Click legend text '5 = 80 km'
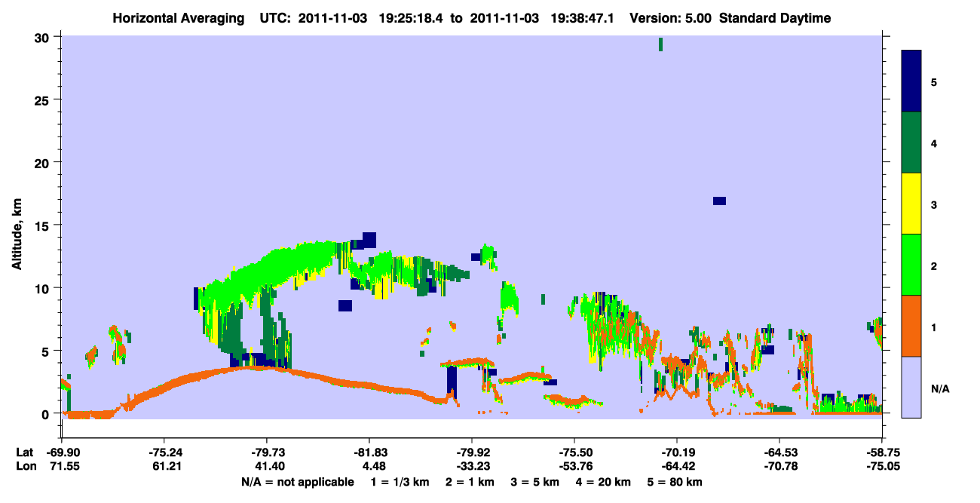 click(676, 482)
